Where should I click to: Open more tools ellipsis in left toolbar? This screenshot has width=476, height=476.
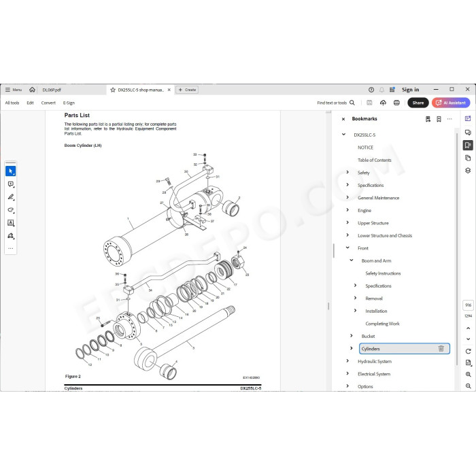11,248
